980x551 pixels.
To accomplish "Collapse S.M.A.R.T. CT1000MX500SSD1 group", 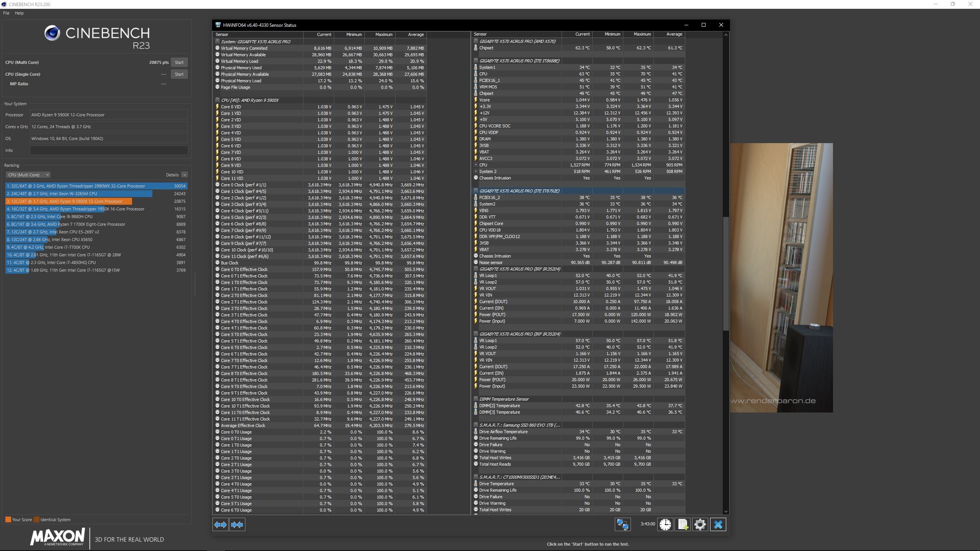I will tap(476, 477).
